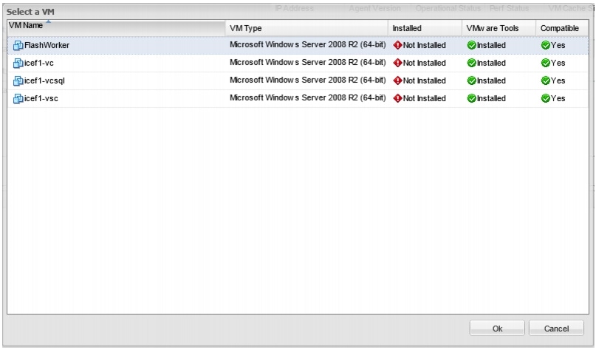Sort by the VM Name column header
The width and height of the screenshot is (596, 364).
(116, 28)
